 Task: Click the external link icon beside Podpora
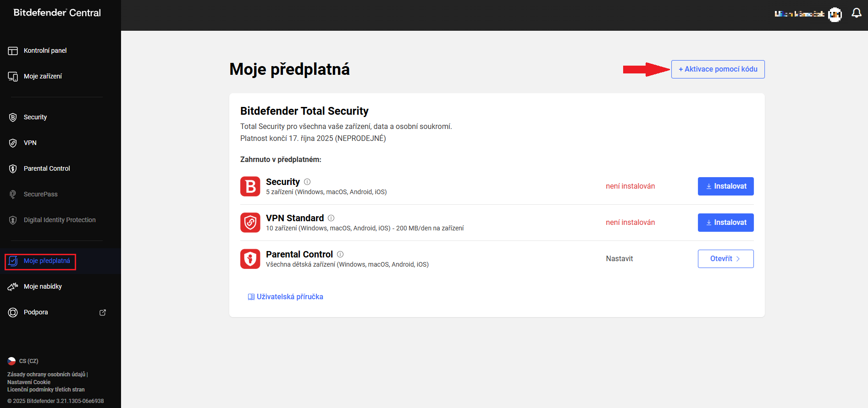(103, 312)
